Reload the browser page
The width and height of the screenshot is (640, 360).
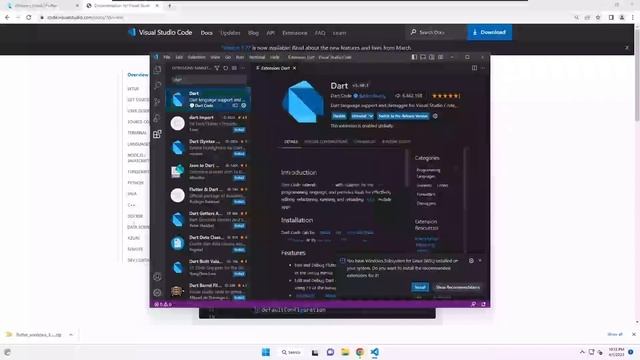point(29,18)
